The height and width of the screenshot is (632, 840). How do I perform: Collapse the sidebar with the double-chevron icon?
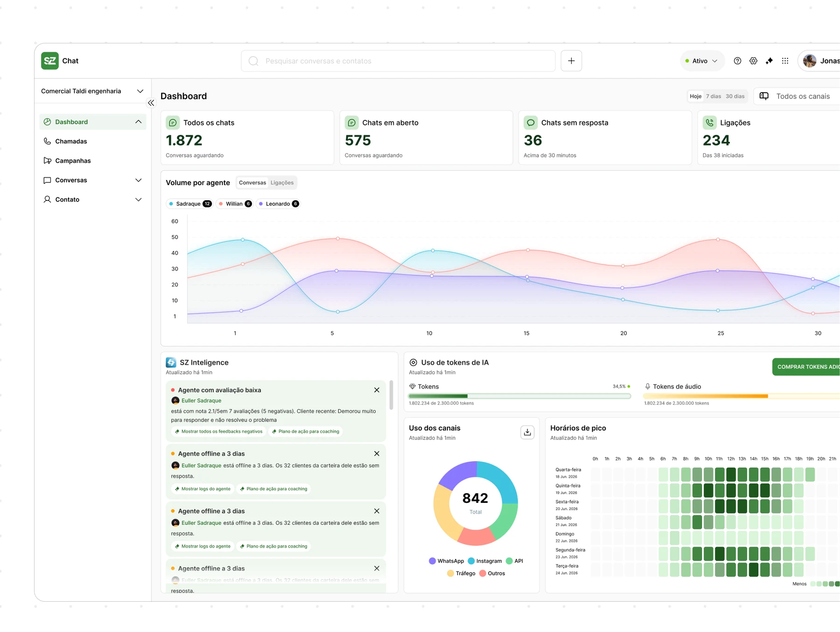pos(151,103)
